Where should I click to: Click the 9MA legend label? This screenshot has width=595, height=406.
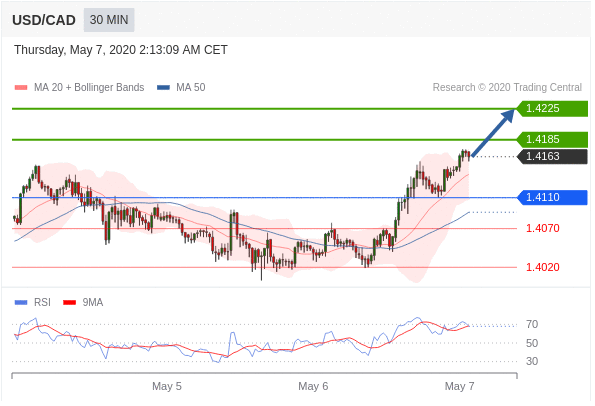click(x=93, y=302)
